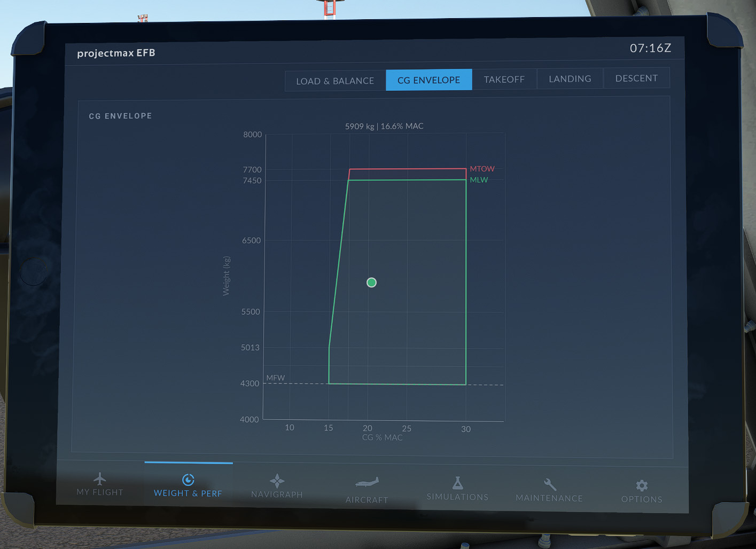Switch to the Load & Balance tab
756x549 pixels.
pos(336,81)
